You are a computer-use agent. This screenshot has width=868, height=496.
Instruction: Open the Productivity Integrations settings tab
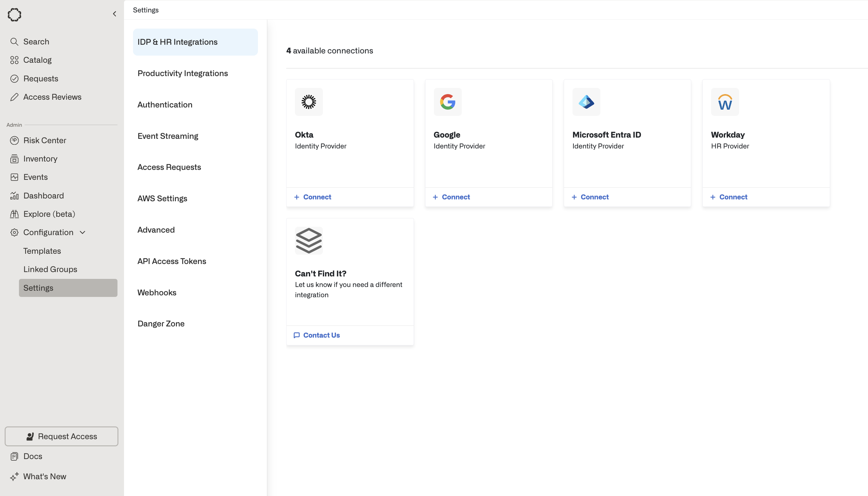tap(182, 73)
